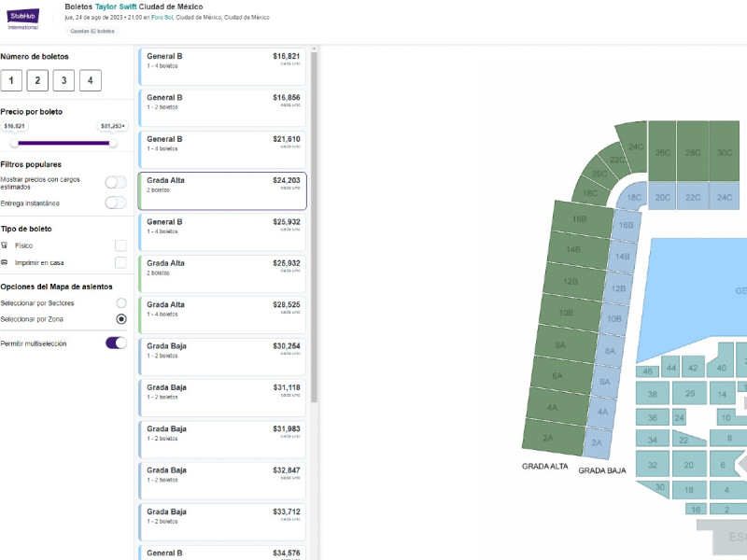Open the Grada Alta $24,203 listing
Screen dimensions: 747x560
pyautogui.click(x=222, y=190)
